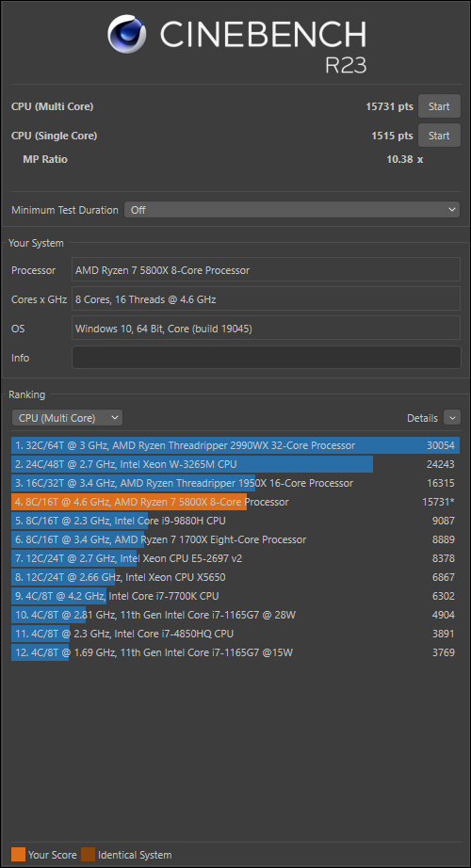Start the CPU Single Core benchmark
471x868 pixels.
[x=439, y=136]
